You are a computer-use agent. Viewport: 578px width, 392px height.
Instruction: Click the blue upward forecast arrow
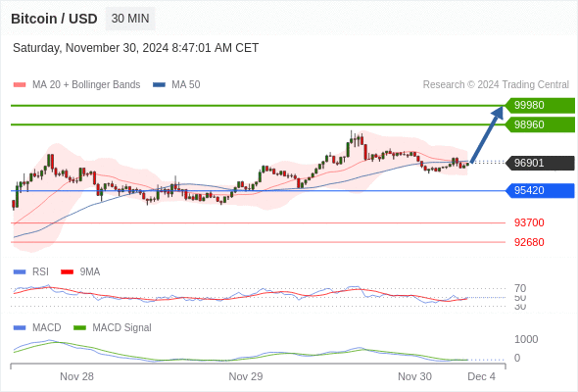[x=487, y=134]
